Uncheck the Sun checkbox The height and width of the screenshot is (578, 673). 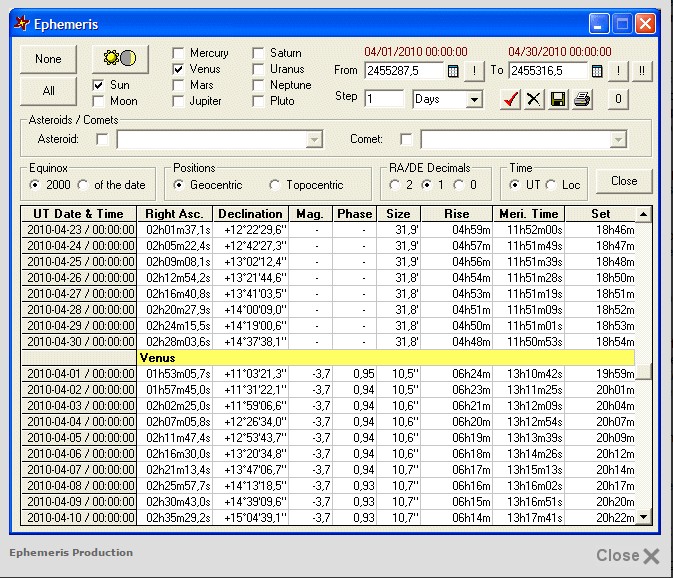[x=98, y=85]
